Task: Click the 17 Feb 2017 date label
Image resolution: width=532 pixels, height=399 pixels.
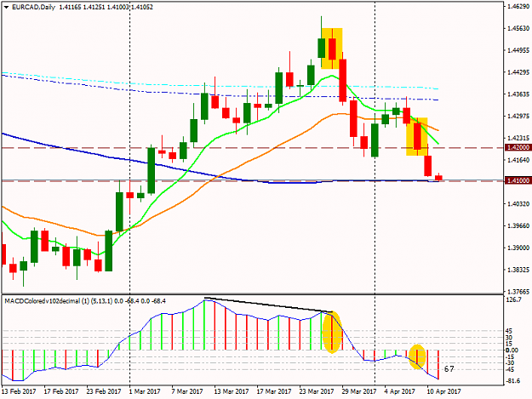Action: tap(61, 391)
